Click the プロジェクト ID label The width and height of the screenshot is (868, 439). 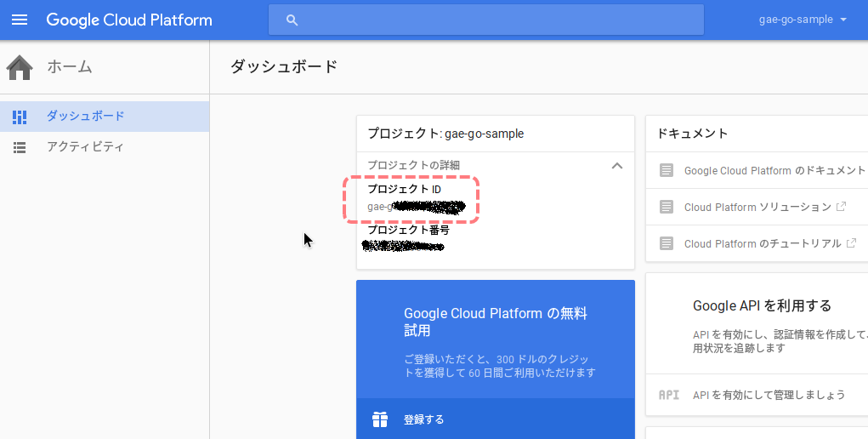click(x=404, y=190)
